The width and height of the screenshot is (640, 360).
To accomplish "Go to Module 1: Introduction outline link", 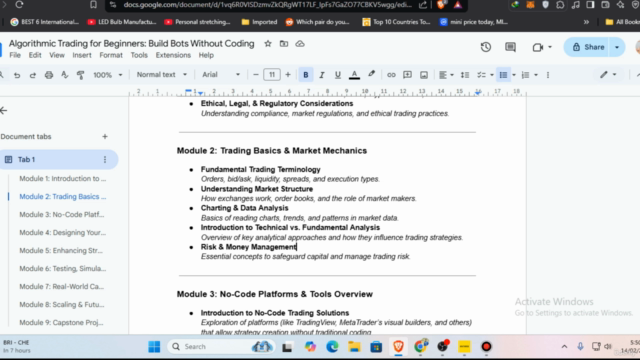I will coord(62,178).
